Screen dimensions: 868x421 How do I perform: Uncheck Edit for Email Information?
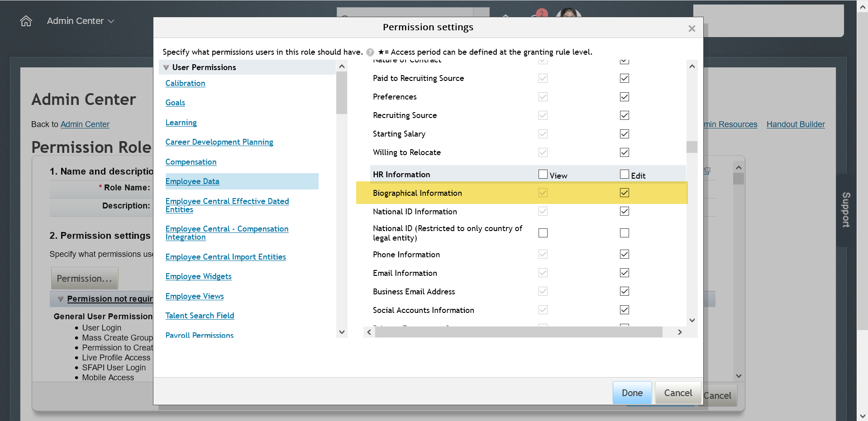click(x=625, y=273)
